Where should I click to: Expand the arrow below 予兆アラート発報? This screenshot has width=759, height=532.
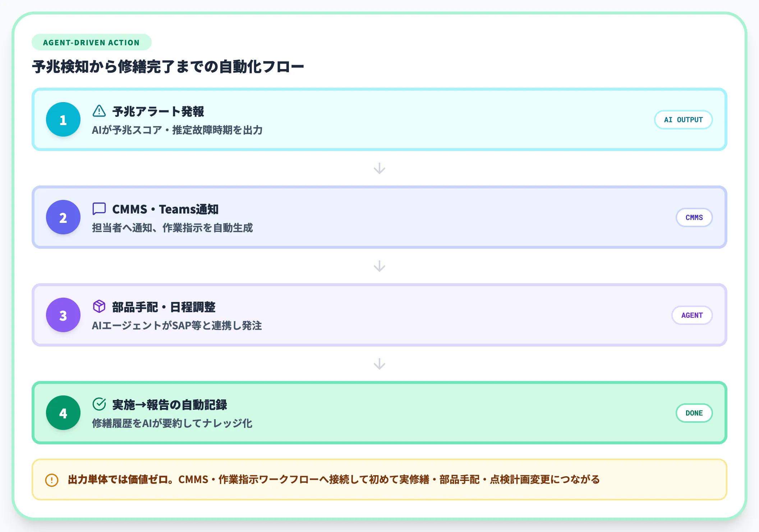click(379, 169)
